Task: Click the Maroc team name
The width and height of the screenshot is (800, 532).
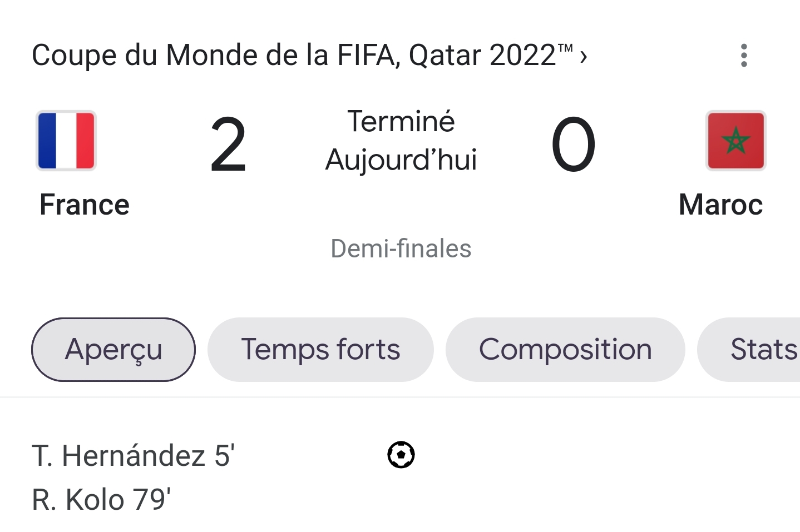Action: click(720, 205)
